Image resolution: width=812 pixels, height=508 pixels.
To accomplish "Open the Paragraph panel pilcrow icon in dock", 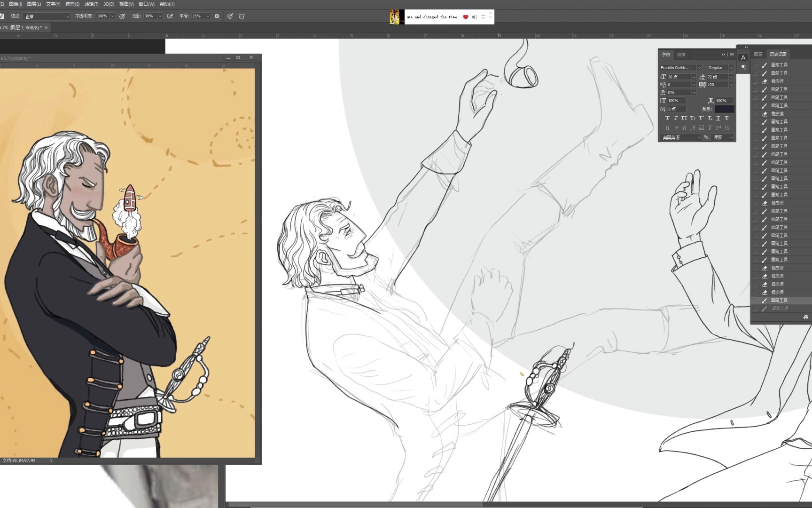I will point(743,68).
